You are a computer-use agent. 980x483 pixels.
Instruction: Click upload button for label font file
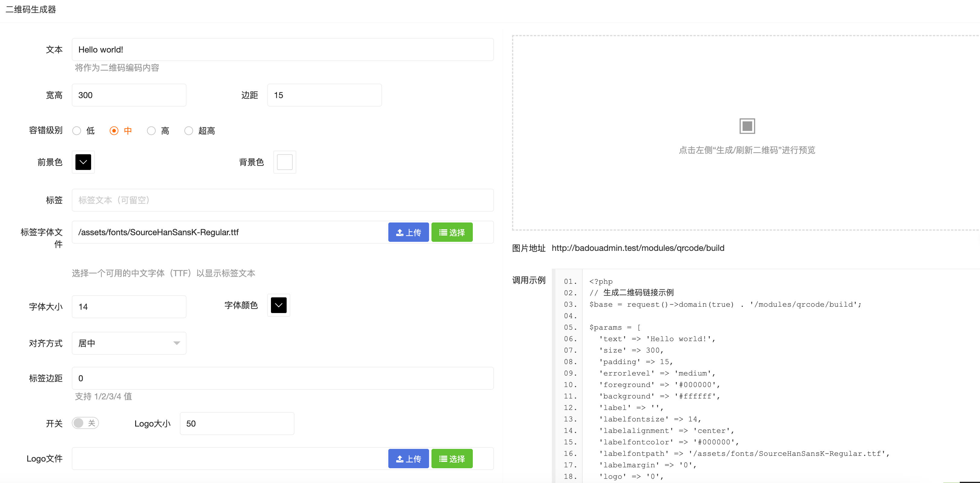(x=408, y=232)
